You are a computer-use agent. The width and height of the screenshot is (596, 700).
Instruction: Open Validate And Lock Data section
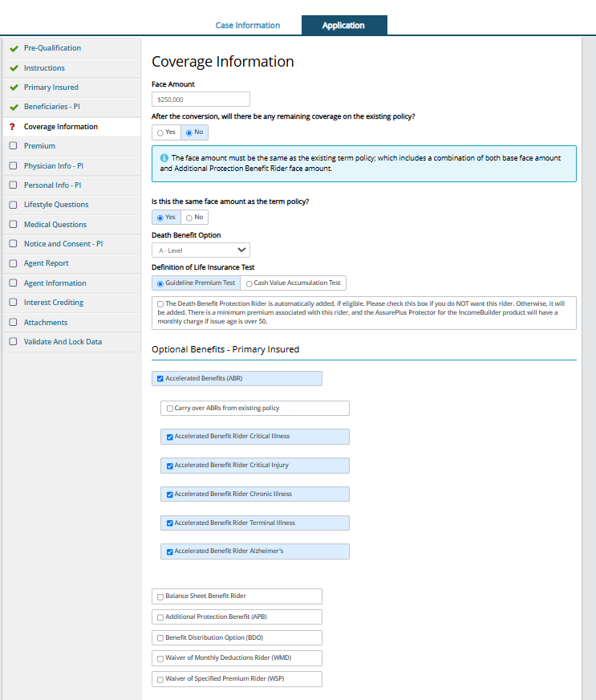(63, 342)
